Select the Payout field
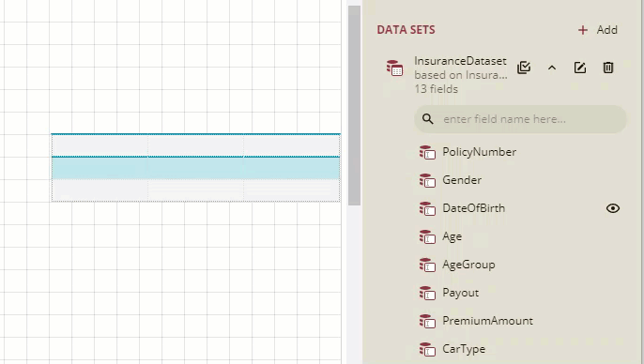 (460, 293)
